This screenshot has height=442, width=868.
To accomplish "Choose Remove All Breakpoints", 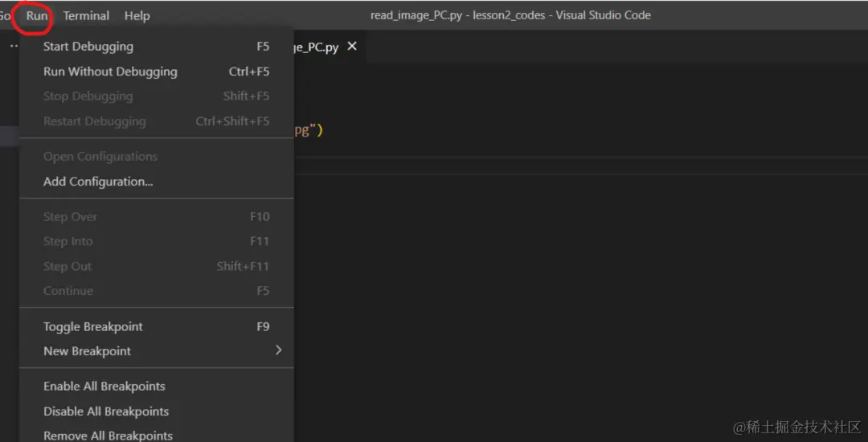I will coord(157,436).
